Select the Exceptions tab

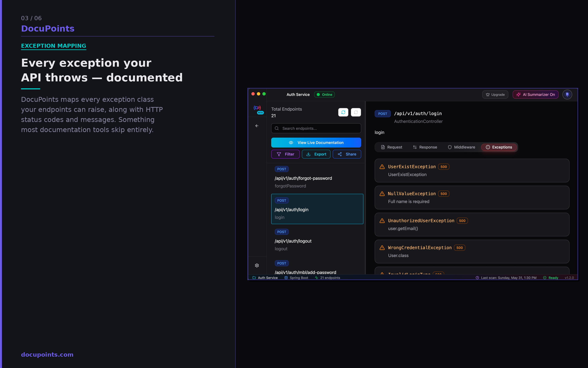click(x=499, y=147)
